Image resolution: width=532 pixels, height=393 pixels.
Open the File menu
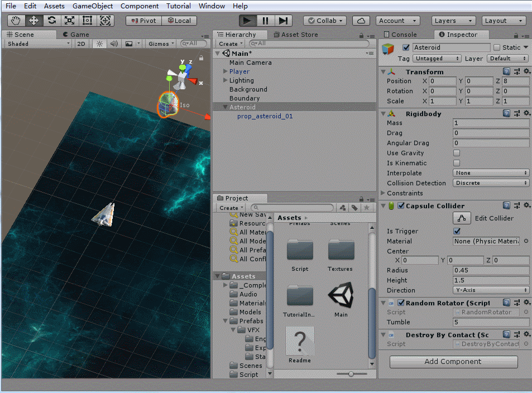coord(11,6)
